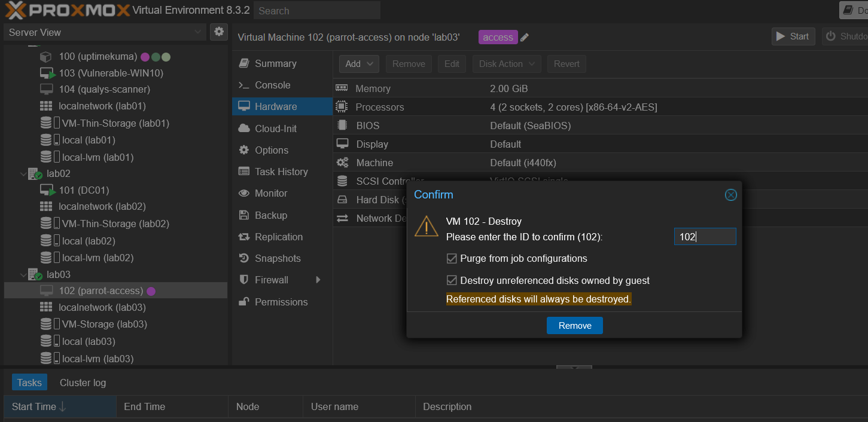Viewport: 868px width, 422px height.
Task: Click the VM ID confirmation input field
Action: click(x=705, y=237)
